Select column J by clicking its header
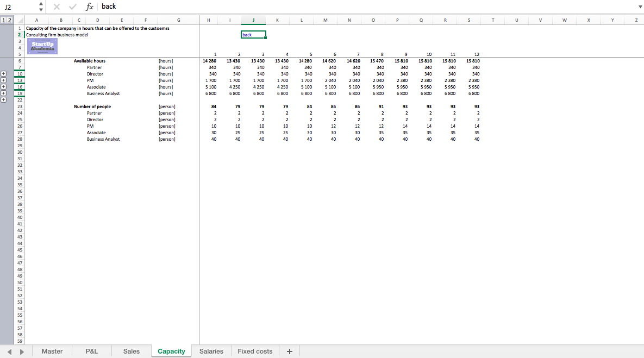The width and height of the screenshot is (644, 358). [253, 20]
